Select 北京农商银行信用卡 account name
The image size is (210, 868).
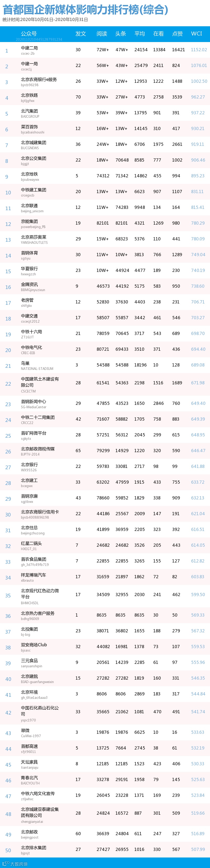pyautogui.click(x=40, y=512)
